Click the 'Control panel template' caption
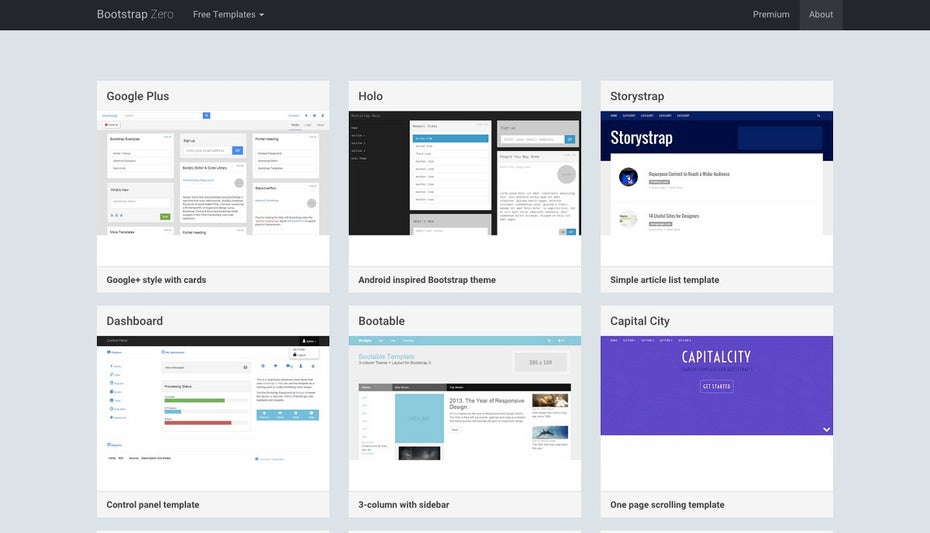The image size is (930, 533). pyautogui.click(x=152, y=505)
